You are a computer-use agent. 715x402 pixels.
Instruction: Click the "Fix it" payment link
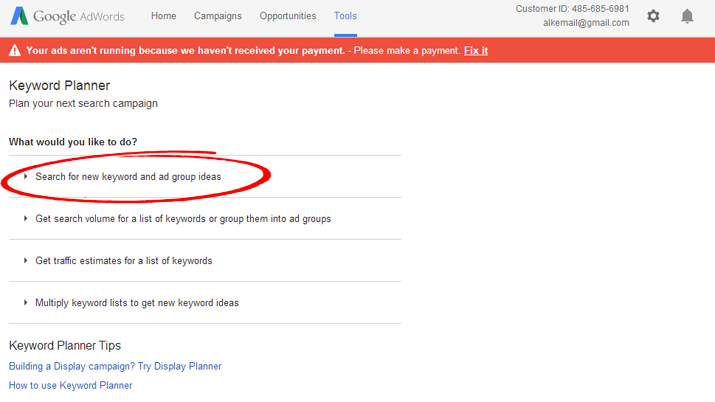pos(476,51)
